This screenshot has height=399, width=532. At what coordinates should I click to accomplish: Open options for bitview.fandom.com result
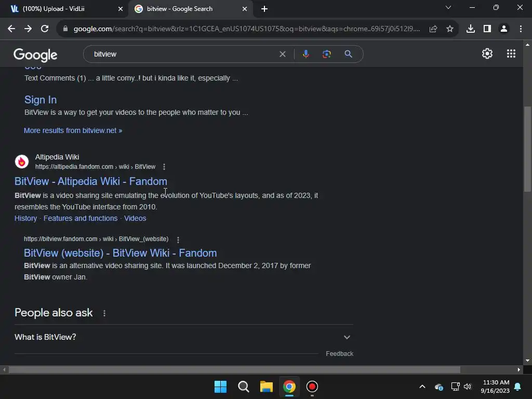[178, 240]
